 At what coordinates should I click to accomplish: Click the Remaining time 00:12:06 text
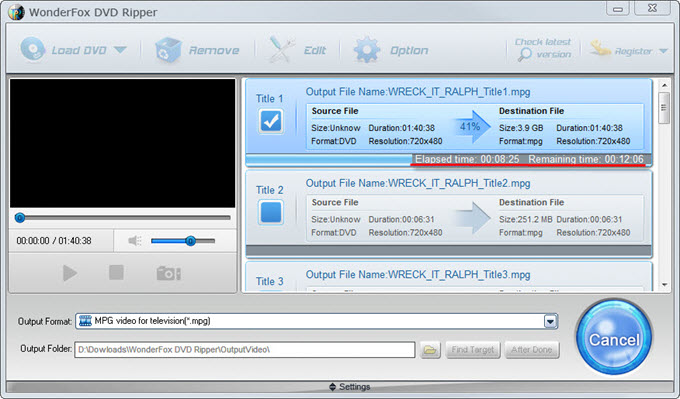586,159
